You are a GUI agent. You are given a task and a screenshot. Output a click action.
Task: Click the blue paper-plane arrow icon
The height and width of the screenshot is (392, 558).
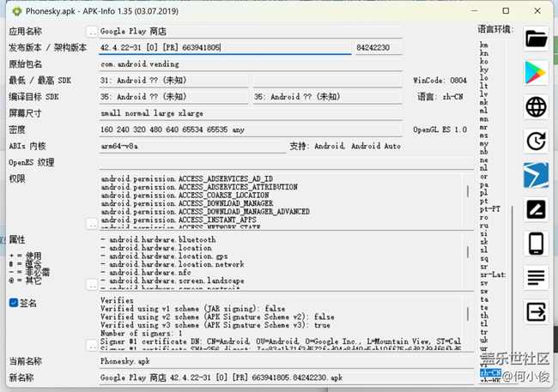coord(537,175)
